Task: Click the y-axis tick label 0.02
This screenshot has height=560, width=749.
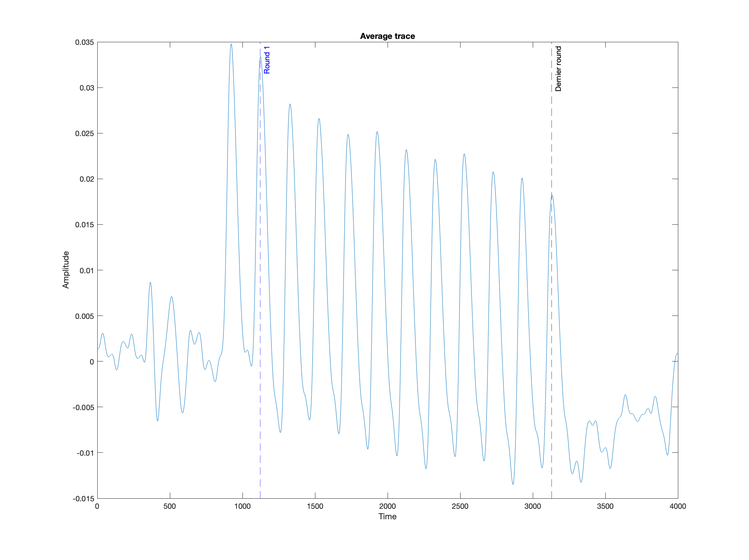Action: pos(86,179)
